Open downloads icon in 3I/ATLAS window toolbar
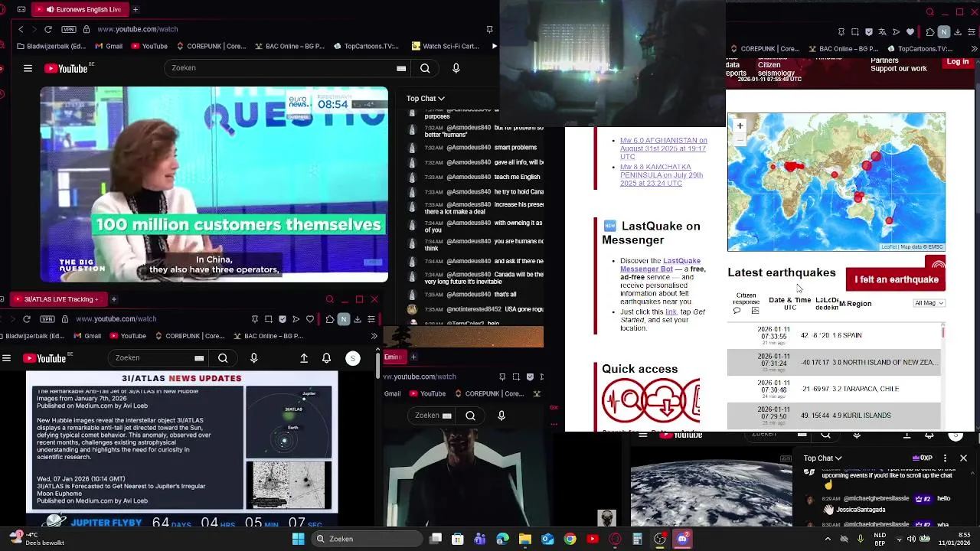This screenshot has width=980, height=551. 357,319
